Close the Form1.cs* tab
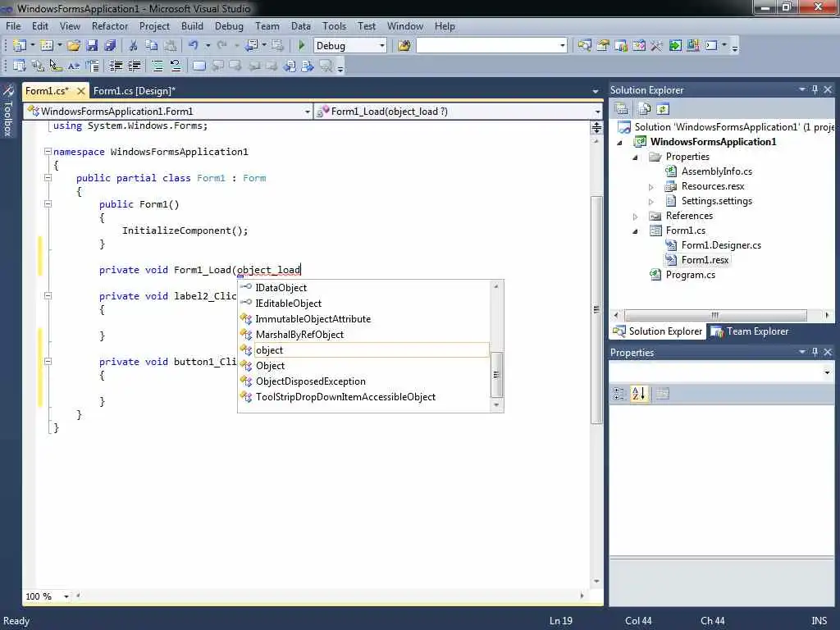 (81, 91)
